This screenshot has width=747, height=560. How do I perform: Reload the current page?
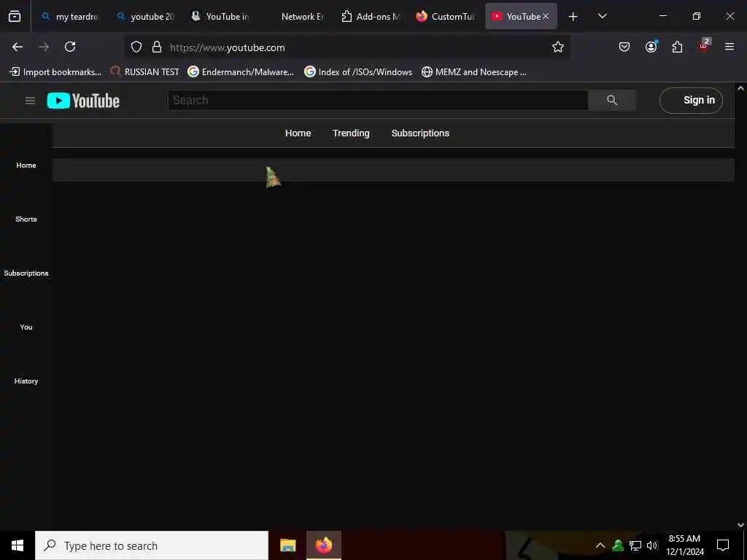point(70,47)
